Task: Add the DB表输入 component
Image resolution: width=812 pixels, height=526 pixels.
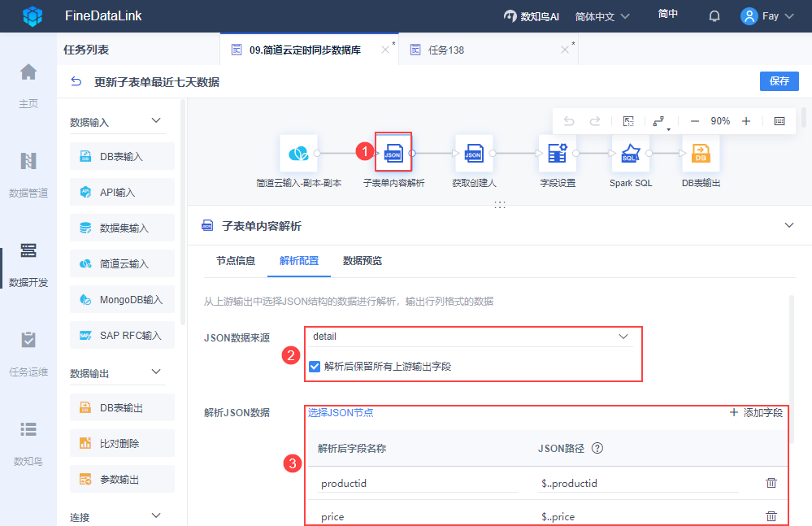Action: pos(122,156)
